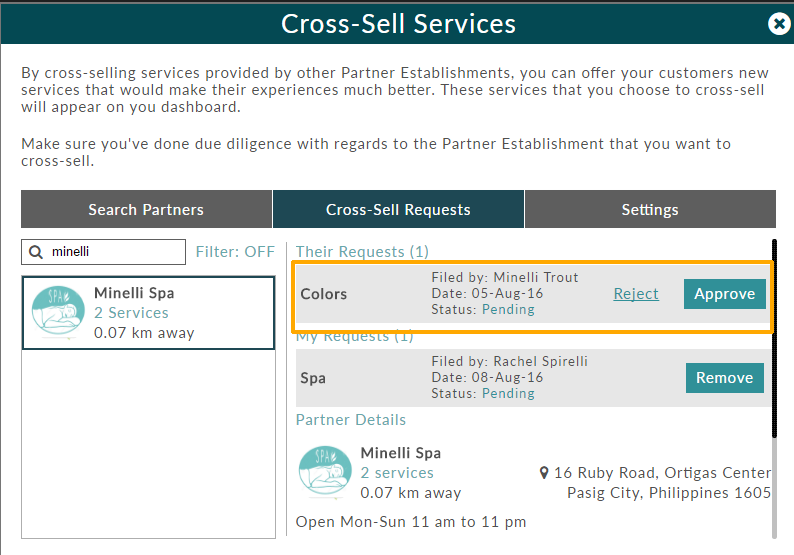Click the requests panel vertical scrollbar

pyautogui.click(x=774, y=338)
